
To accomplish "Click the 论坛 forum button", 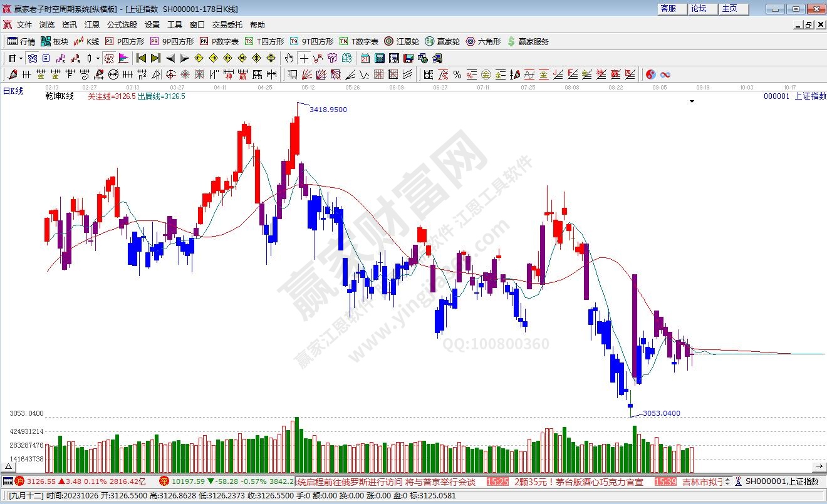I will click(699, 8).
